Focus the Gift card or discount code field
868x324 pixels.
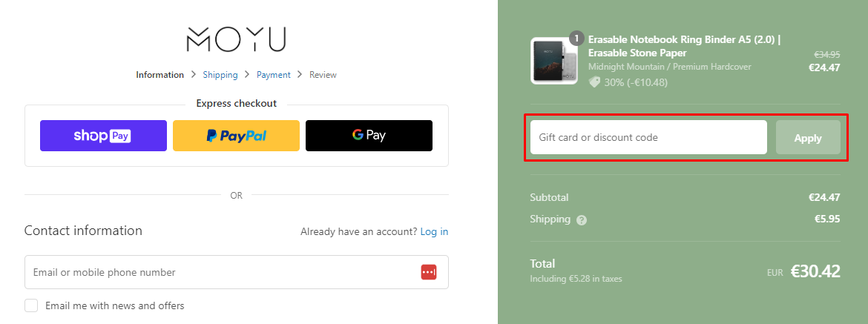[x=649, y=137]
